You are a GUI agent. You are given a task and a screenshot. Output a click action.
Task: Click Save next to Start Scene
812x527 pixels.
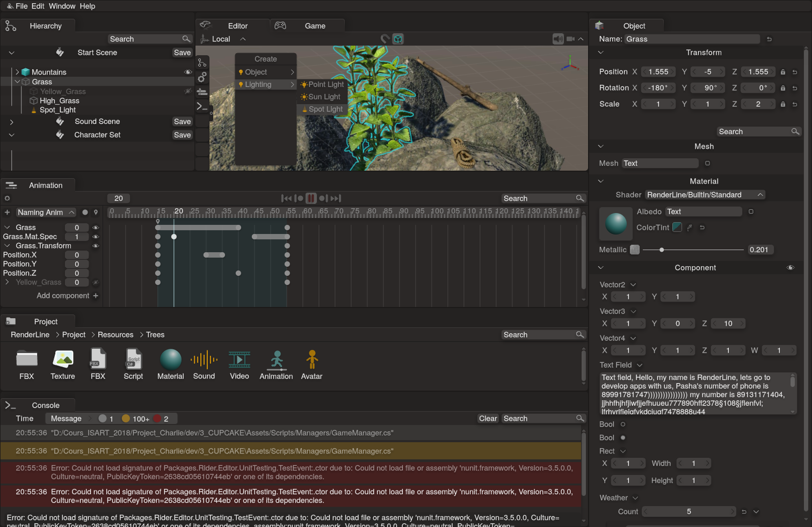182,53
